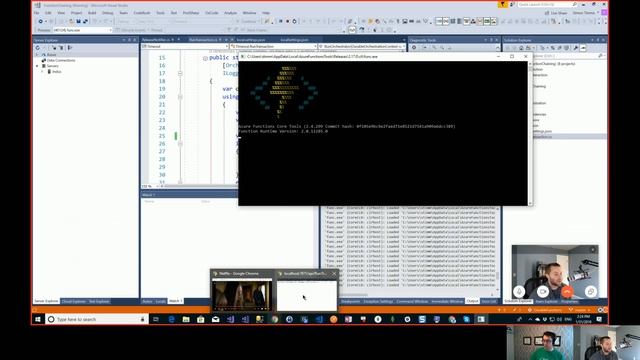The width and height of the screenshot is (640, 360).
Task: Switch to the Breakpoints tab
Action: 351,301
